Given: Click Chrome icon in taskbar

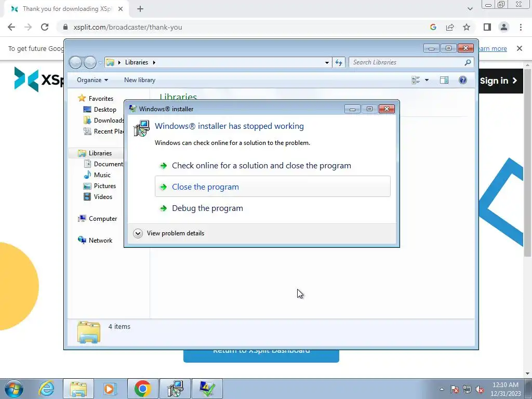Looking at the screenshot, I should click(142, 389).
